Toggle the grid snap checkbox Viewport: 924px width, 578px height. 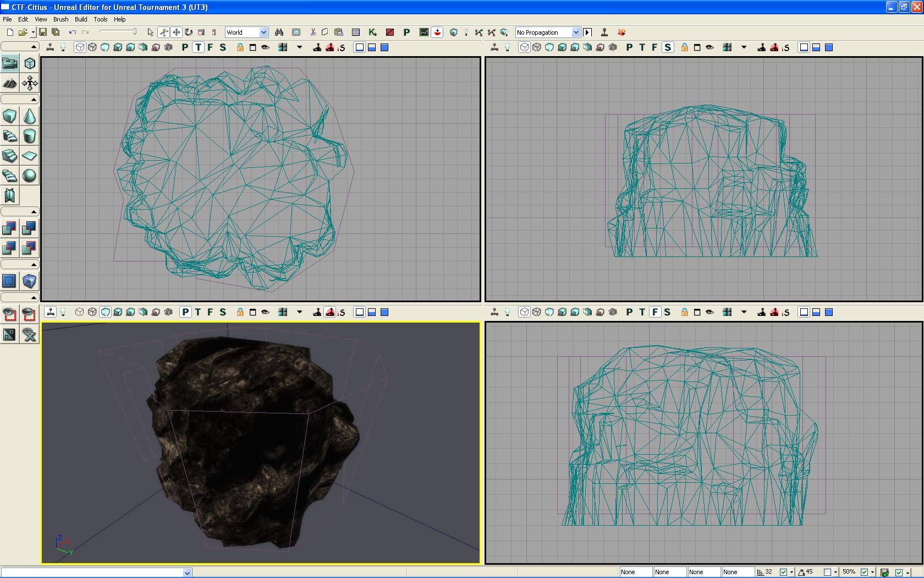(783, 572)
